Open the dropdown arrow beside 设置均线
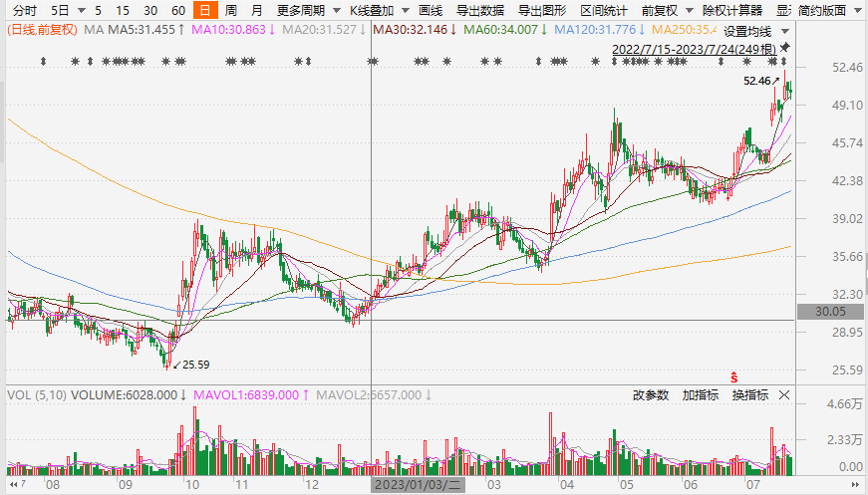868x495 pixels. pos(786,31)
